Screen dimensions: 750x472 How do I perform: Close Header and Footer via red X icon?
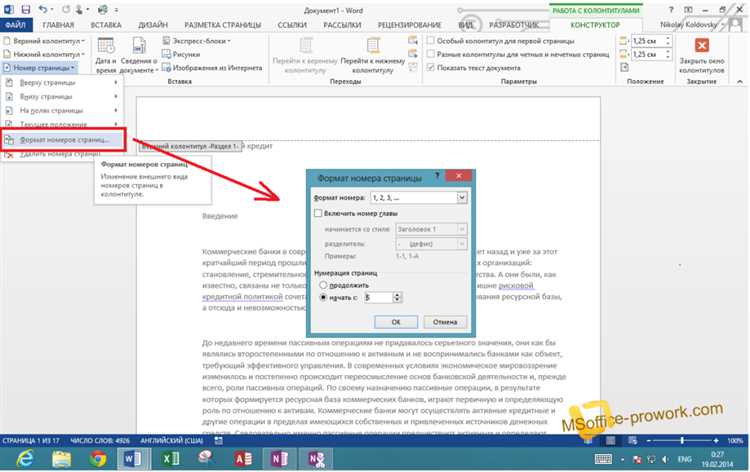click(x=702, y=45)
